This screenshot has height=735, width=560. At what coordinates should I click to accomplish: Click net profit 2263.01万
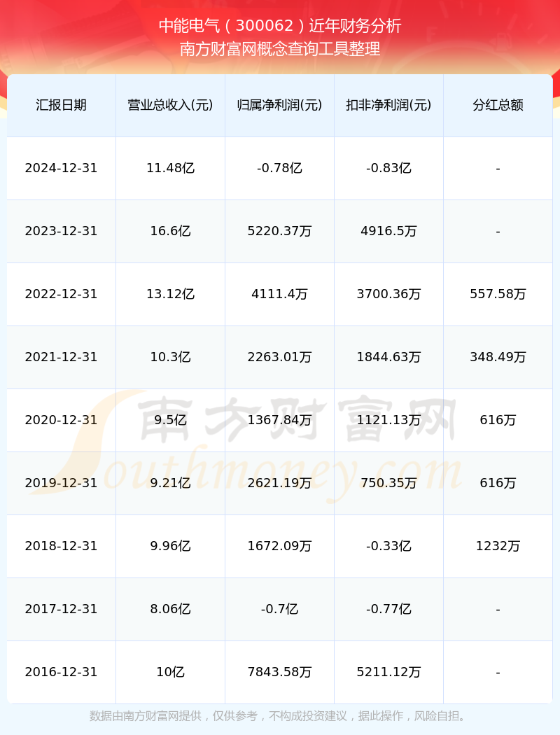click(280, 357)
